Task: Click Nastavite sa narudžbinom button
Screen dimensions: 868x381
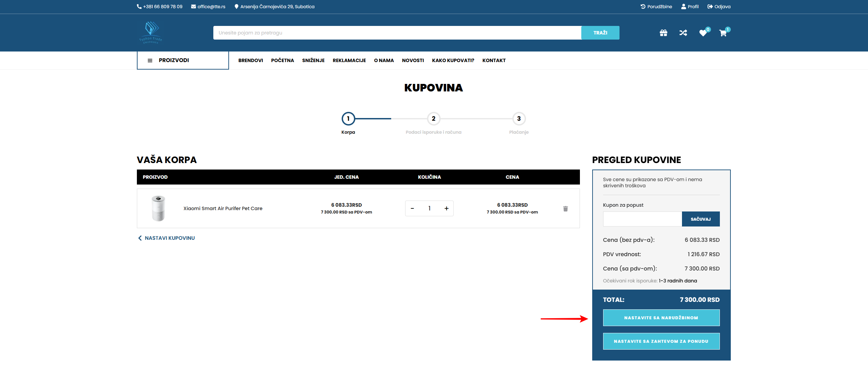Action: tap(661, 318)
